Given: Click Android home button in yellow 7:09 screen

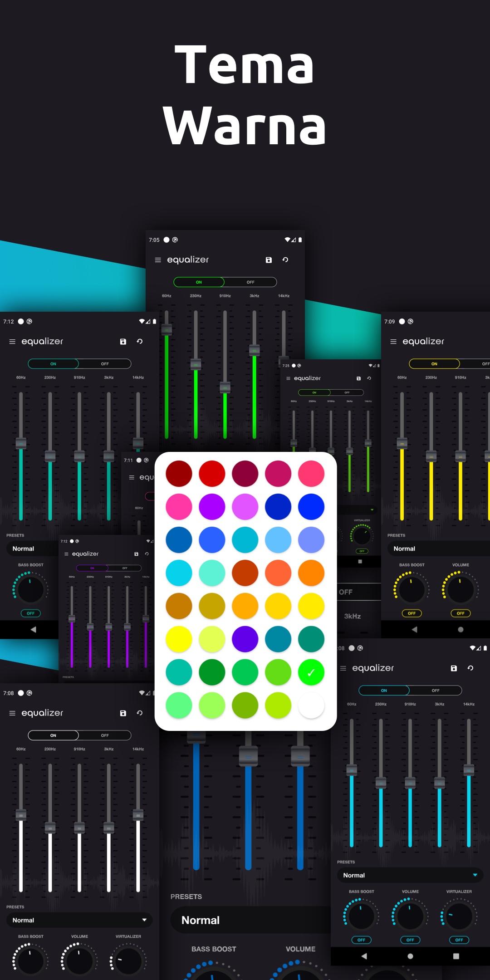Looking at the screenshot, I should point(461,630).
